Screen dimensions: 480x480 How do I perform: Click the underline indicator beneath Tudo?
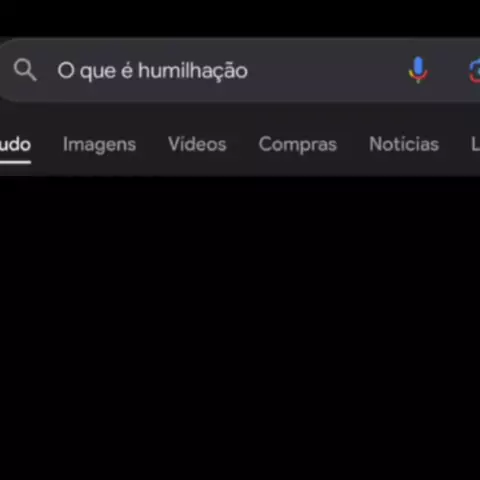pos(15,162)
